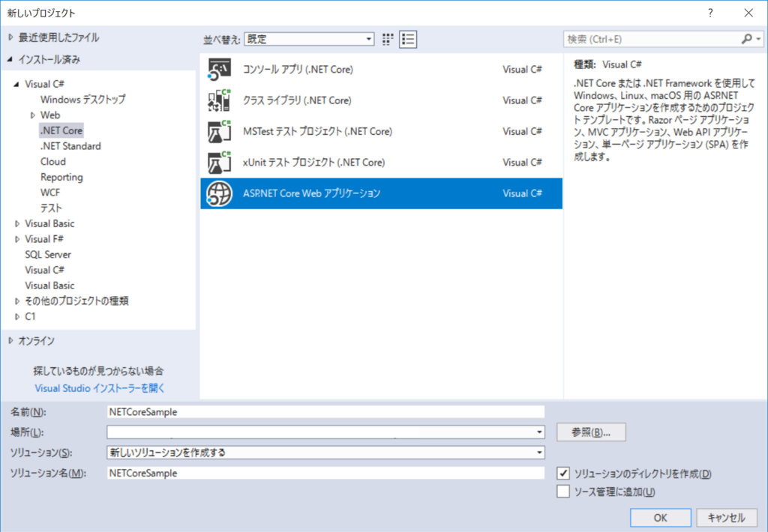Select xUnit テスト プロジェクト (.NET Core) text
This screenshot has width=768, height=532.
pyautogui.click(x=313, y=163)
